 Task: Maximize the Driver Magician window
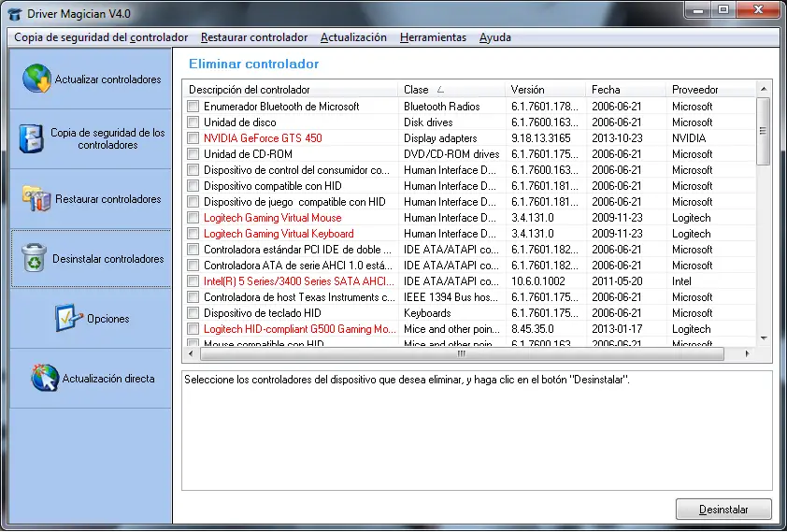(723, 9)
